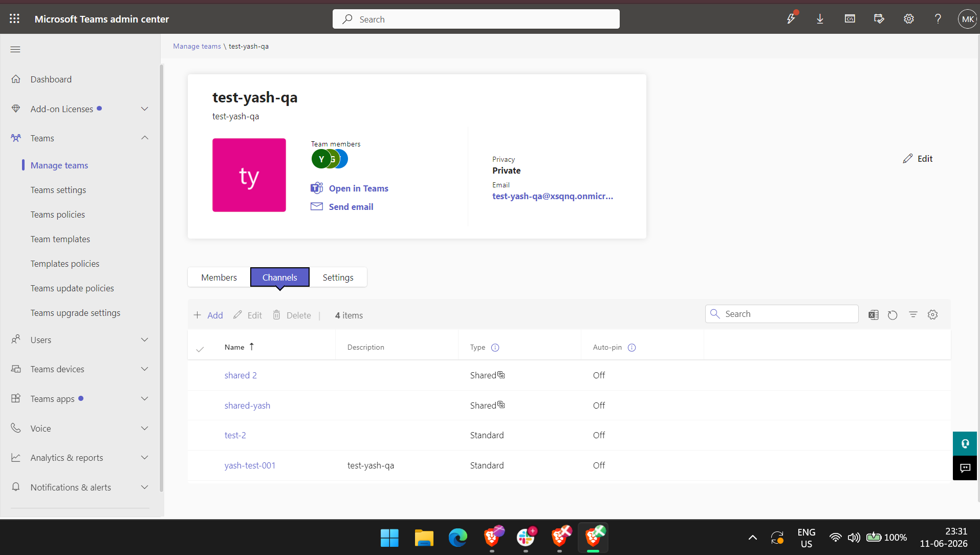This screenshot has height=555, width=980.
Task: Expand the Voice navigation section
Action: tap(145, 429)
